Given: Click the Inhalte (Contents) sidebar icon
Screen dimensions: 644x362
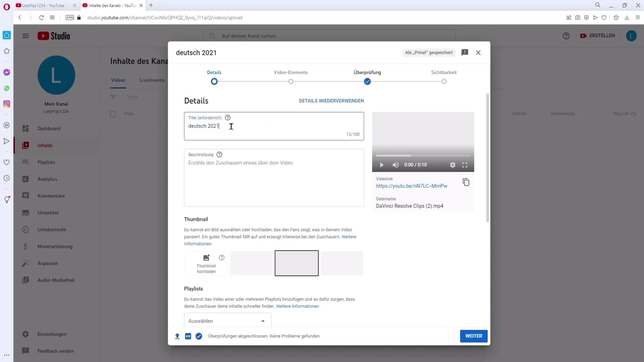Looking at the screenshot, I should (25, 145).
